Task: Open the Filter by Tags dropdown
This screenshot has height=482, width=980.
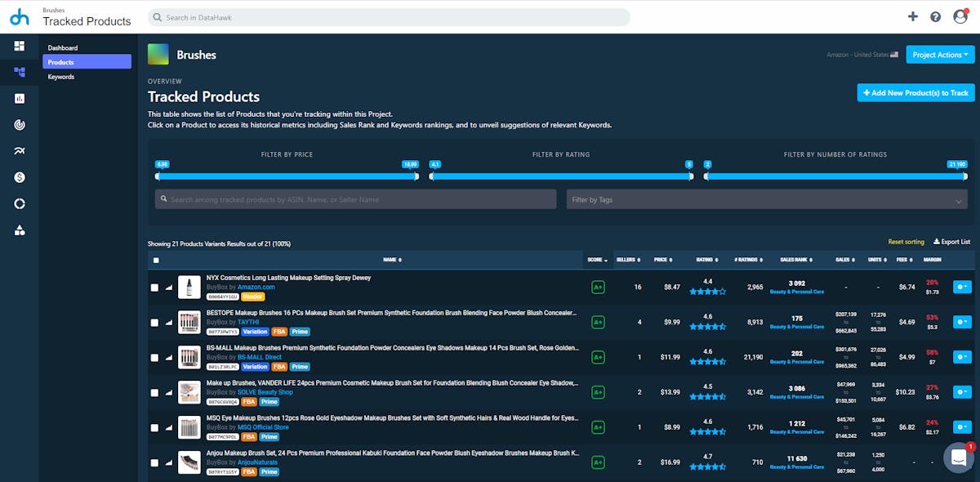Action: tap(767, 199)
